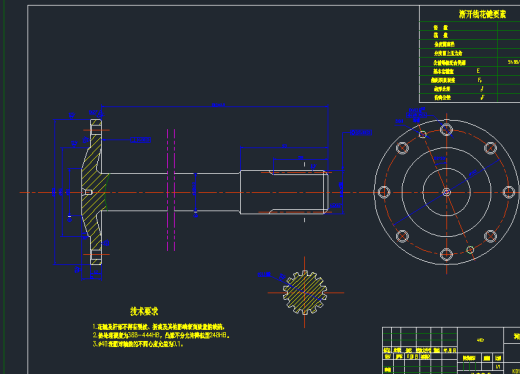Select the blue leader label near flange top
Screen dimensions: 520x374
tap(140, 140)
